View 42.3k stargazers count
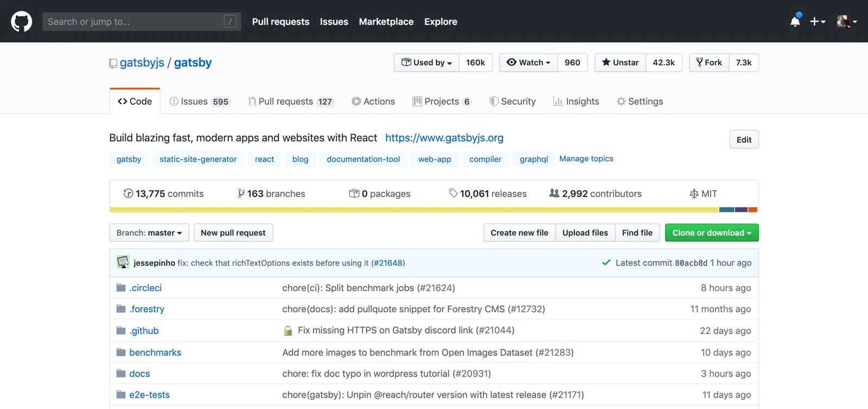This screenshot has height=409, width=868. 664,62
